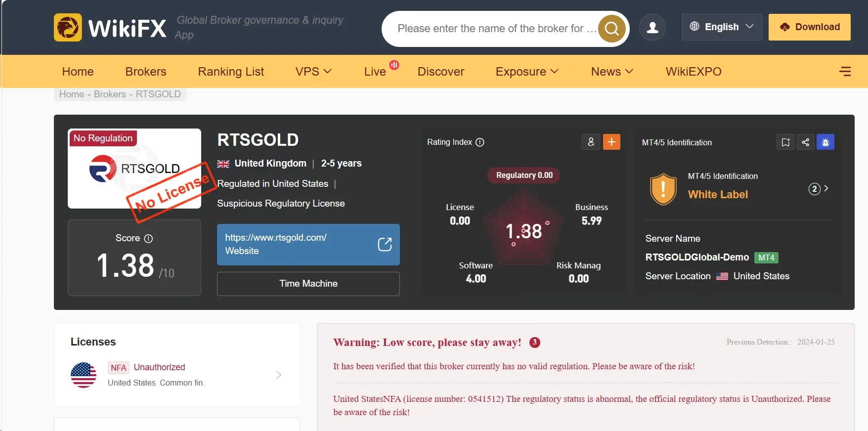Click the Software 4.00 rating
868x431 pixels.
[476, 272]
